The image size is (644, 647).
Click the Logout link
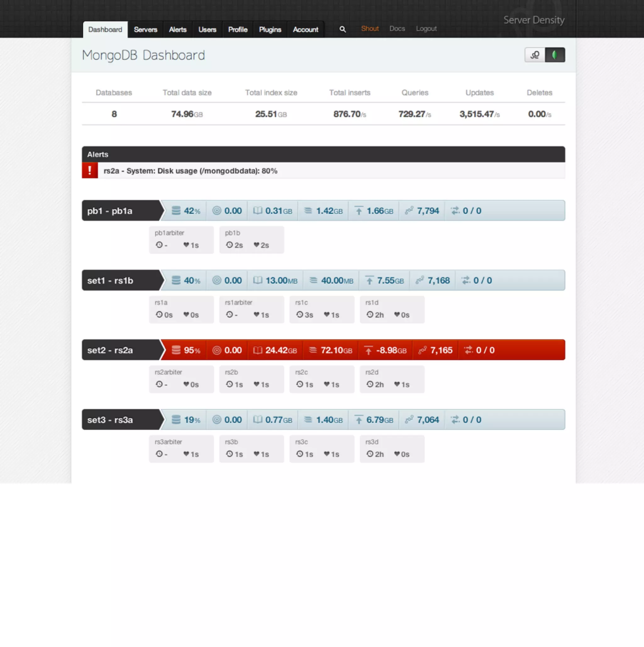pyautogui.click(x=426, y=29)
